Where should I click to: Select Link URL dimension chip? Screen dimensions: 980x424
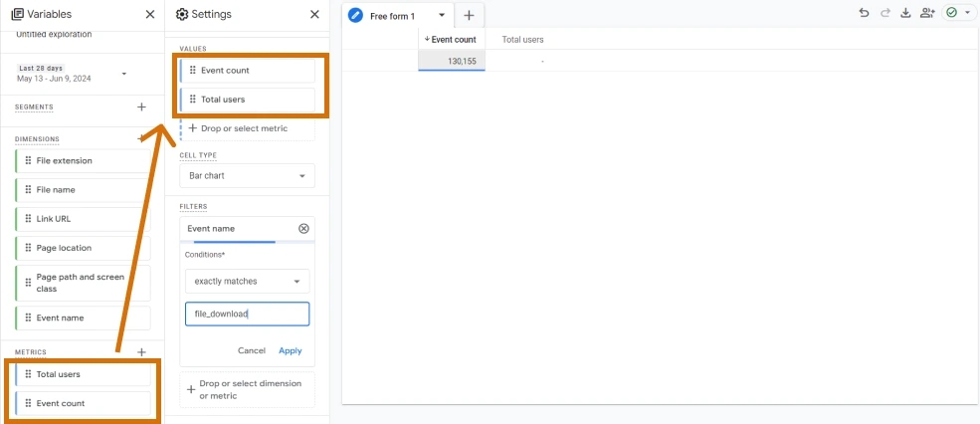coord(83,219)
